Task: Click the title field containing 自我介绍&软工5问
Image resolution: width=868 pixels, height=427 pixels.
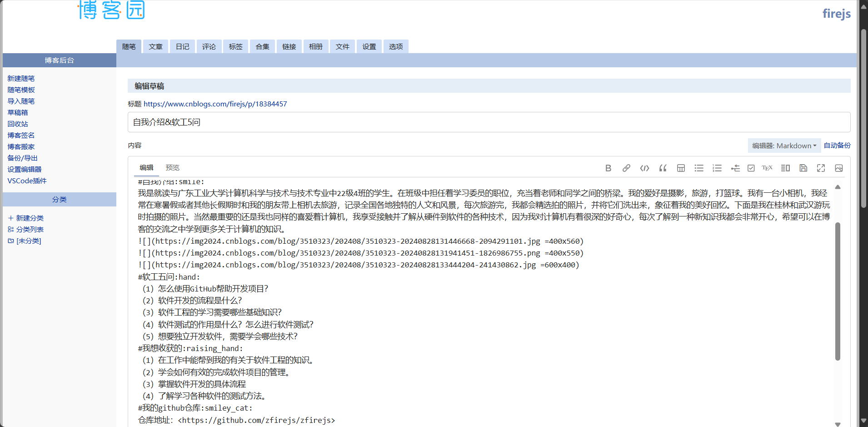Action: (x=489, y=122)
